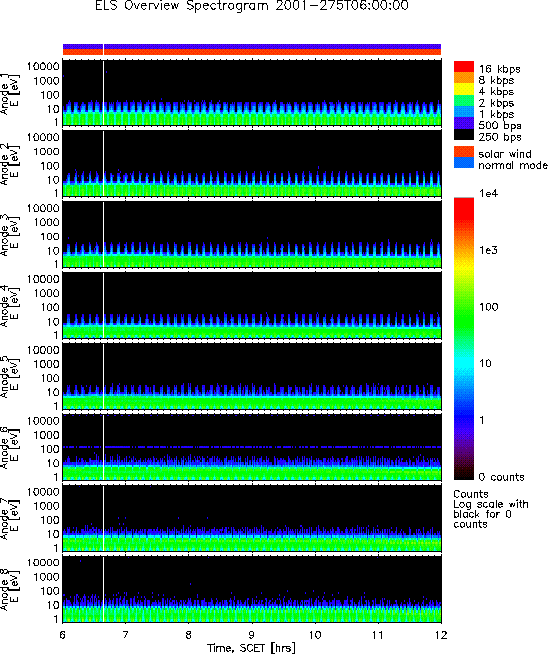This screenshot has width=548, height=654.
Task: Click the '500 bps' legend label
Action: click(500, 126)
